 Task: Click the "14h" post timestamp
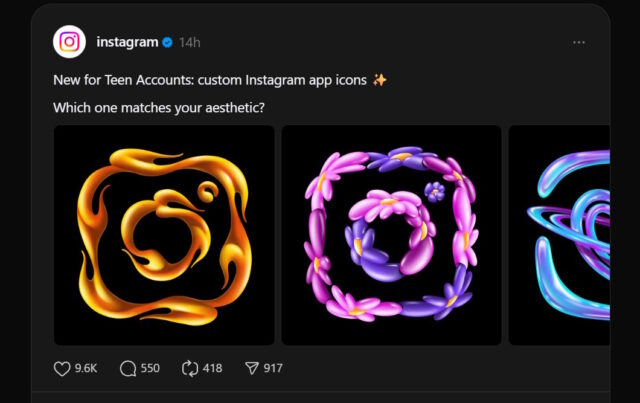coord(190,42)
